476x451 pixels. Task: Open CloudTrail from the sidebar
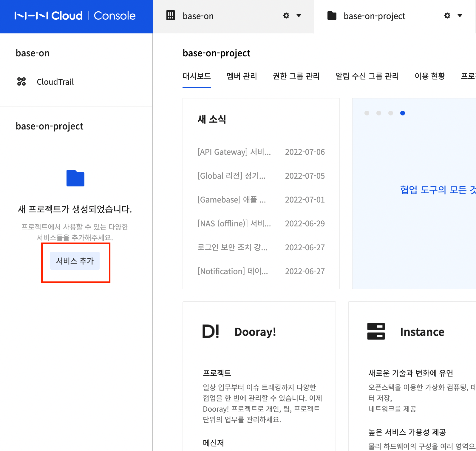coord(55,82)
